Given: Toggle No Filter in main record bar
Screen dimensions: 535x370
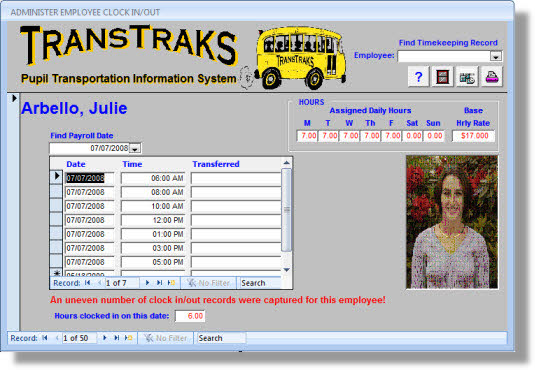Looking at the screenshot, I should tap(166, 338).
